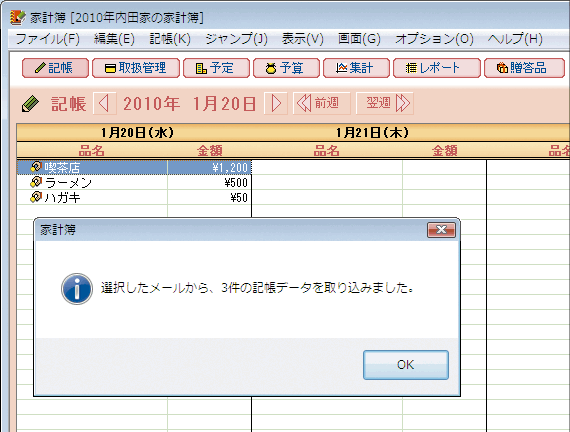The width and height of the screenshot is (570, 432).
Task: Open the 記帳(K) menu
Action: click(170, 39)
